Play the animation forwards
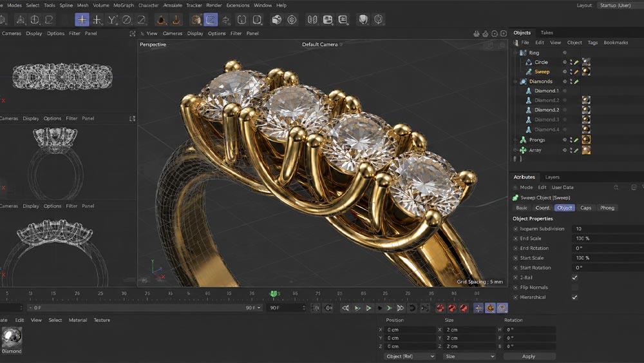This screenshot has width=644, height=363. [369, 308]
